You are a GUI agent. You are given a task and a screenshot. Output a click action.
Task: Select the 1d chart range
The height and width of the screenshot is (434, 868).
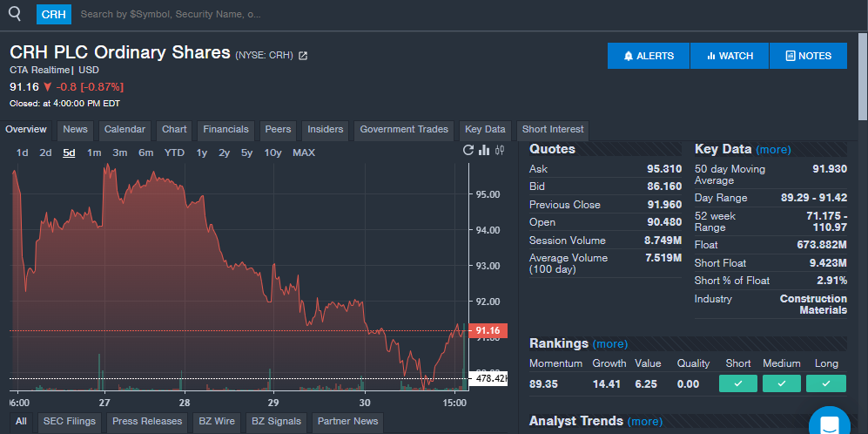click(x=22, y=153)
